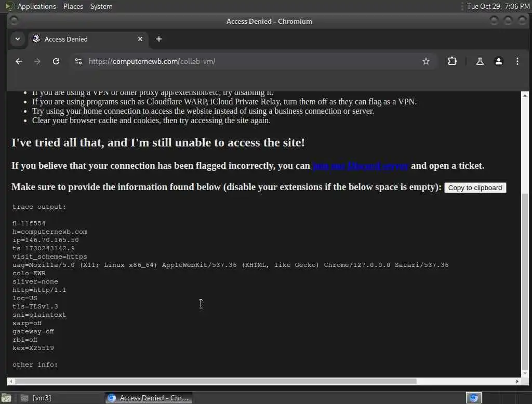Click the h=computernewb.com line
532x404 pixels.
click(x=50, y=232)
